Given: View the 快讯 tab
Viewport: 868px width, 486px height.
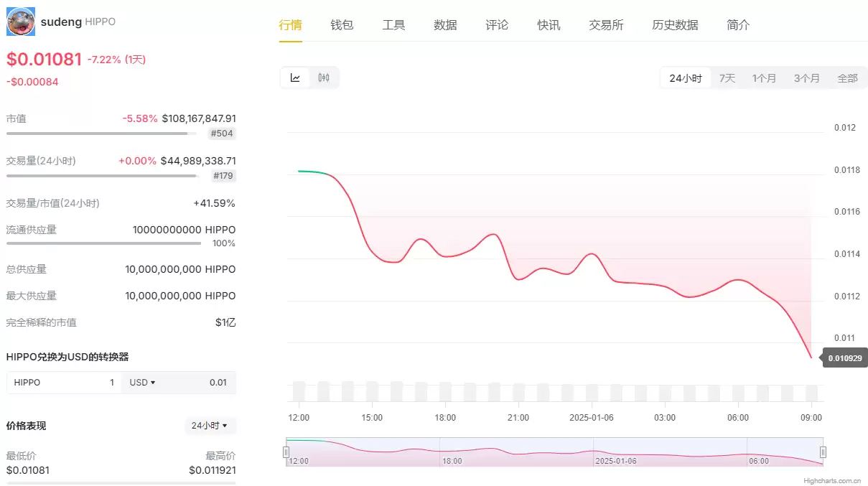Looking at the screenshot, I should [x=548, y=24].
